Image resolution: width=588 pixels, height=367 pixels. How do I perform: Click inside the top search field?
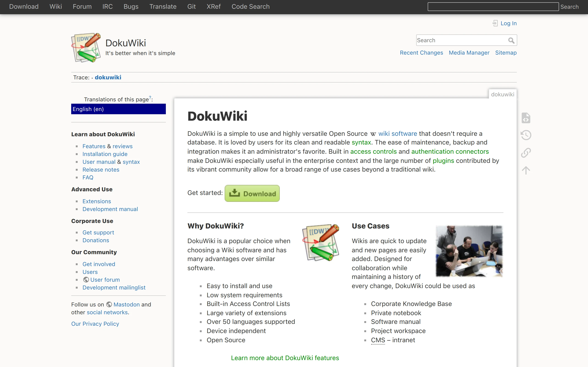(x=492, y=7)
